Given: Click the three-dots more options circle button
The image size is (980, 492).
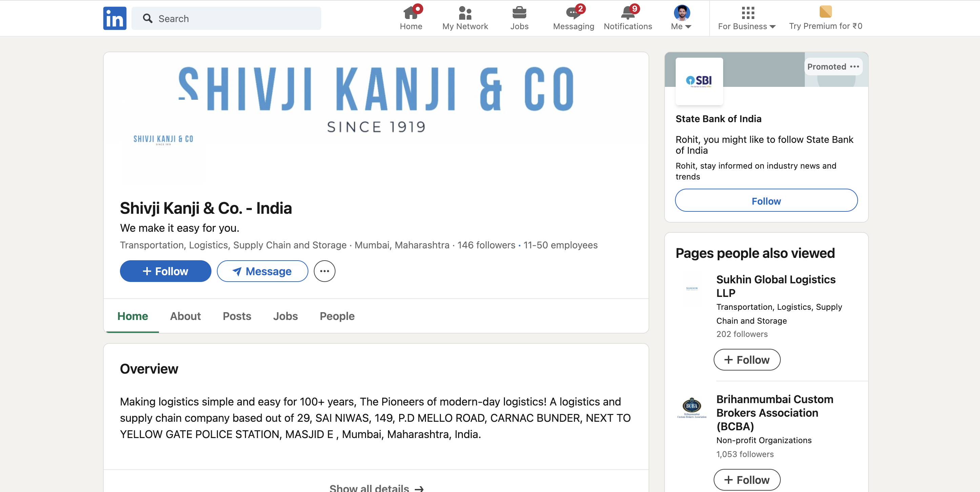Looking at the screenshot, I should [x=324, y=271].
